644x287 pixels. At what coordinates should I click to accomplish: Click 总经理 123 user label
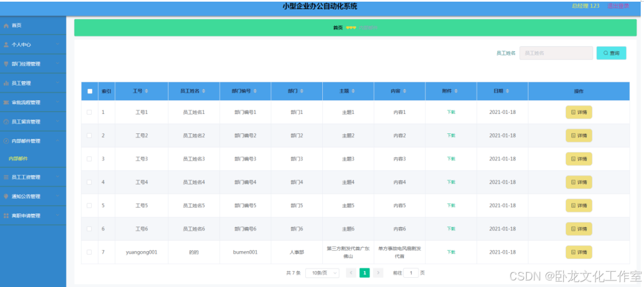point(585,6)
